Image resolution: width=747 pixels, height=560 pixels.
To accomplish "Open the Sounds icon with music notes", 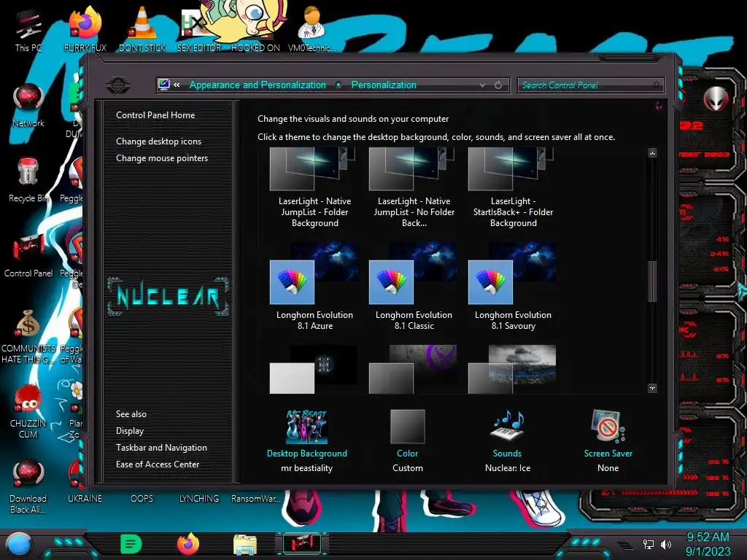I will 507,425.
